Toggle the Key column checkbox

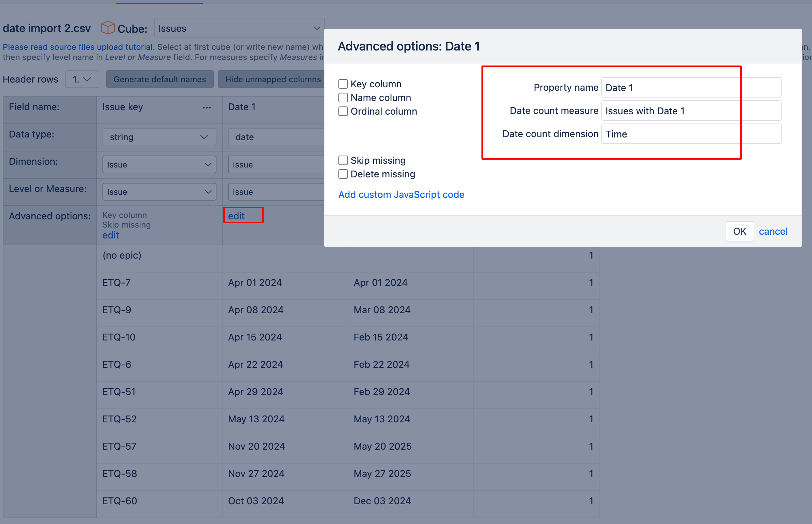coord(343,84)
